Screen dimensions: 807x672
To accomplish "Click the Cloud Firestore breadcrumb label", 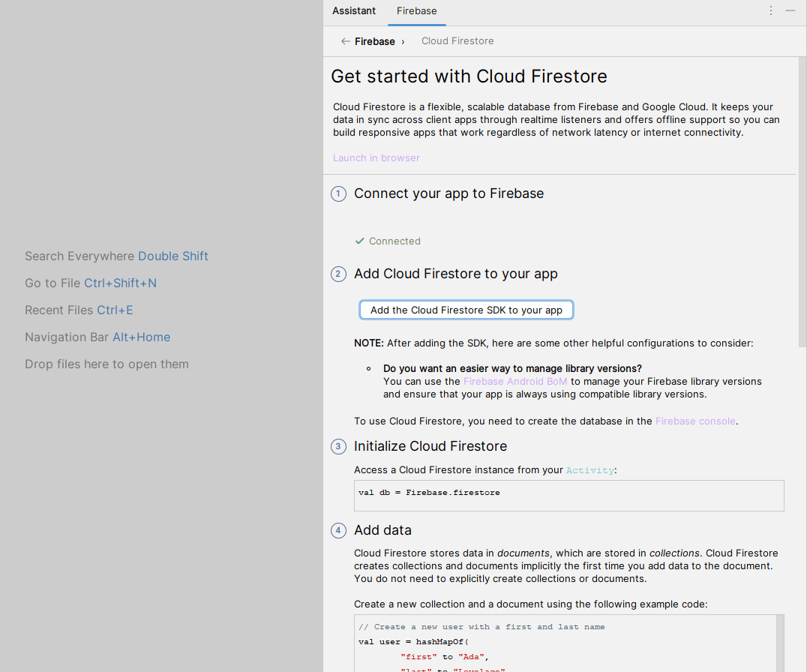I will pyautogui.click(x=457, y=41).
